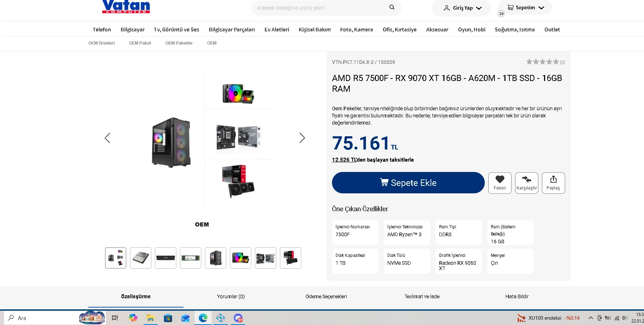Follow the OEM breadcrumb link

(212, 43)
